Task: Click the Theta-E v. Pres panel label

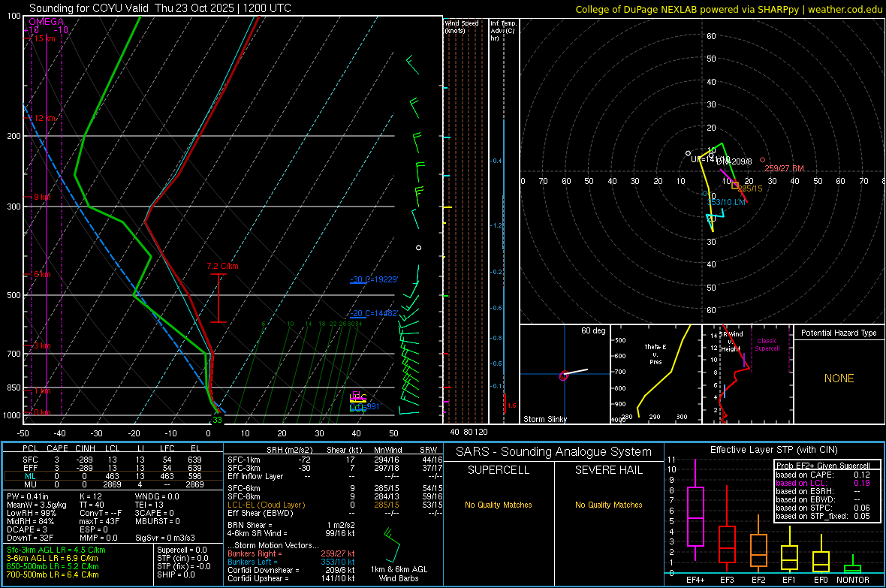Action: point(655,354)
